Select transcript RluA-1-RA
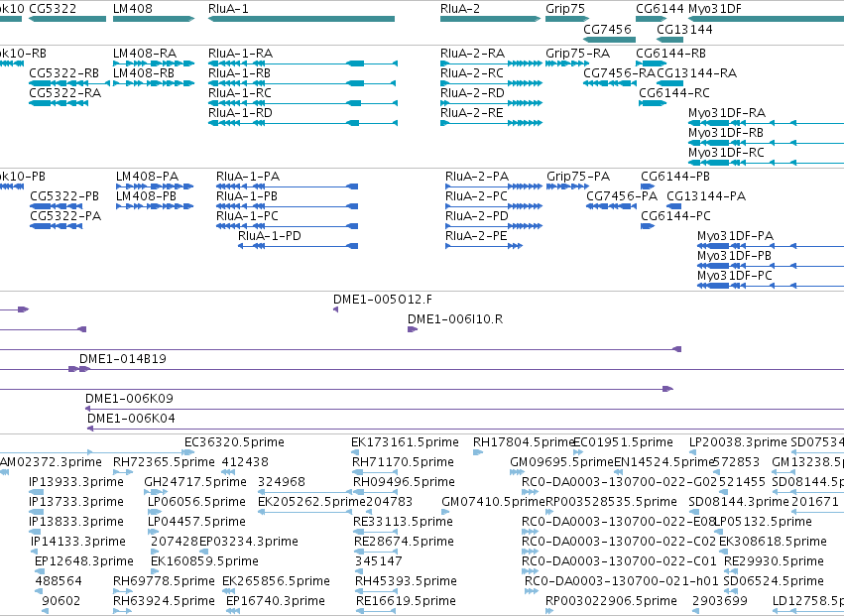 pos(303,63)
